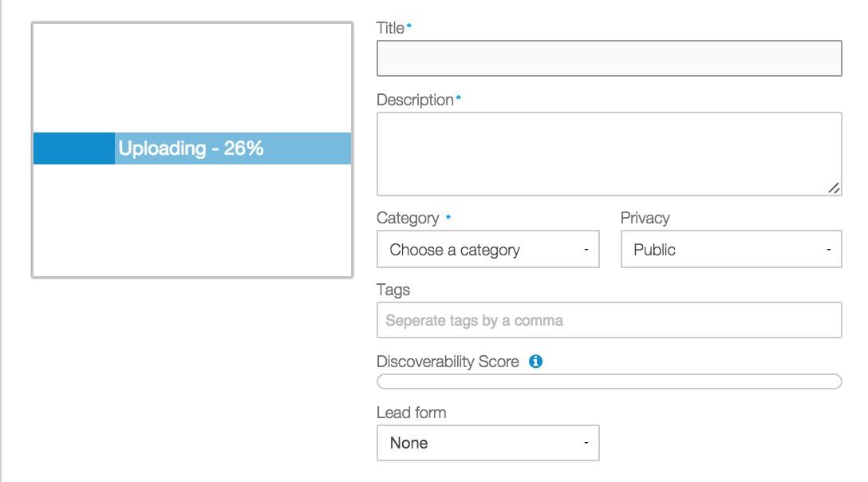Click the caret arrow in Category dropdown
The image size is (868, 482).
coord(586,250)
